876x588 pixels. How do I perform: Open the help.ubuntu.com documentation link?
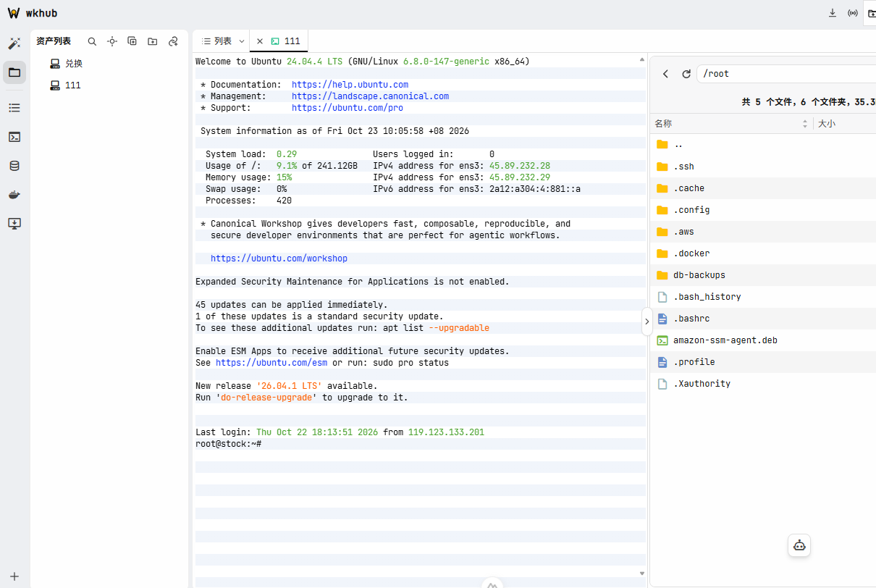(350, 85)
